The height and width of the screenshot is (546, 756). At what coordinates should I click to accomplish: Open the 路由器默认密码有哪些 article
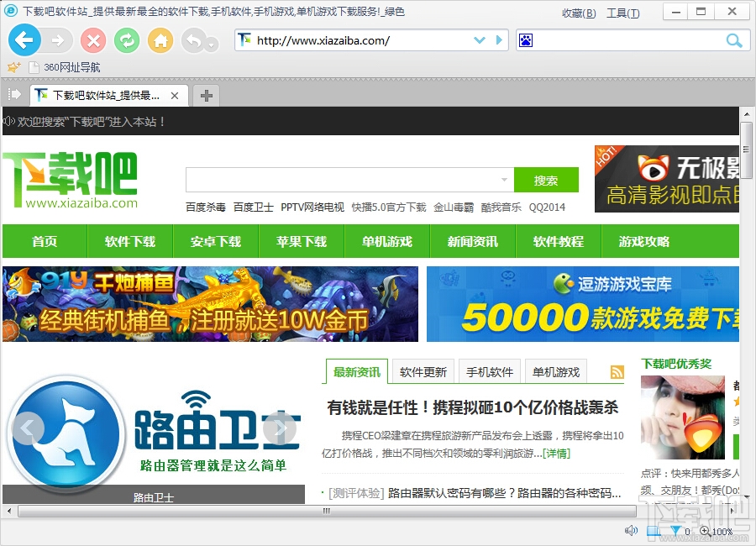(x=504, y=493)
